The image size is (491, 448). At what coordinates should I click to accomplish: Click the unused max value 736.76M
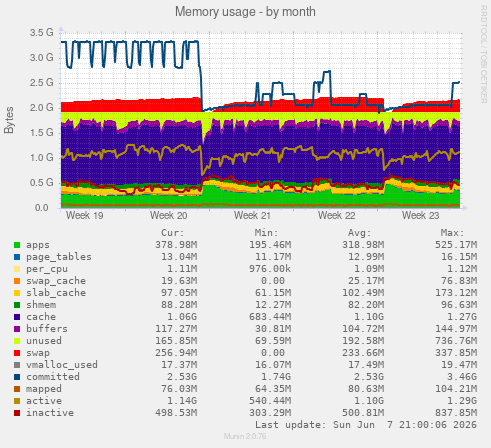[456, 341]
